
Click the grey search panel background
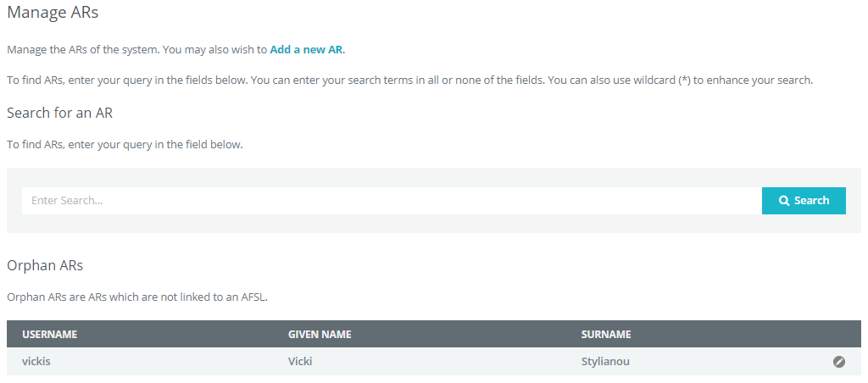pyautogui.click(x=433, y=224)
